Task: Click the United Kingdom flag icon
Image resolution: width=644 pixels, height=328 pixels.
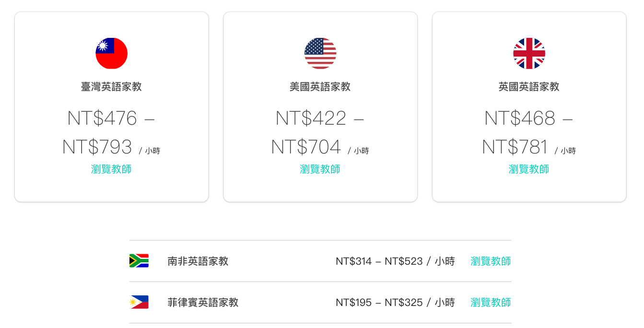Action: [529, 53]
